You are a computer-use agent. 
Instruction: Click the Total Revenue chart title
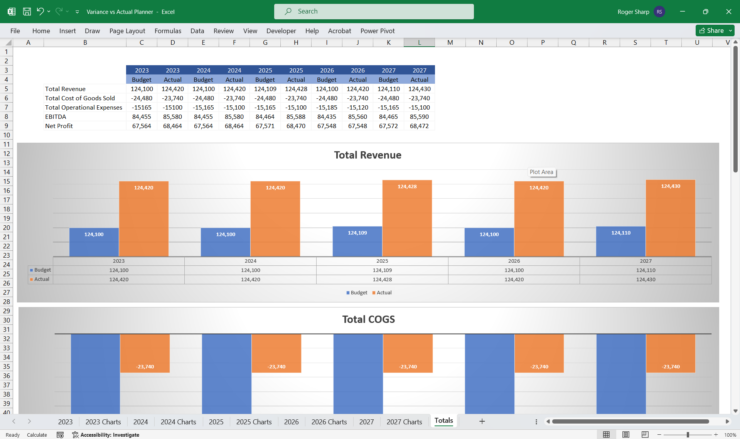[368, 155]
